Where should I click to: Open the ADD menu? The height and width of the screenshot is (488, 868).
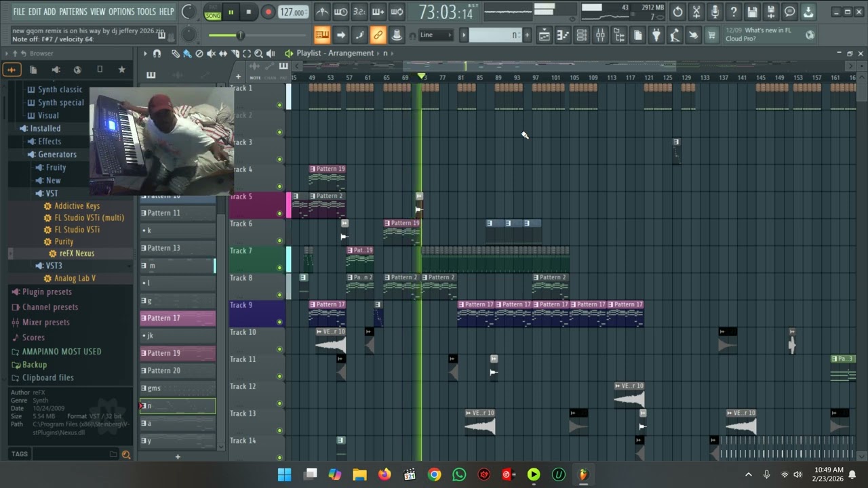[50, 12]
